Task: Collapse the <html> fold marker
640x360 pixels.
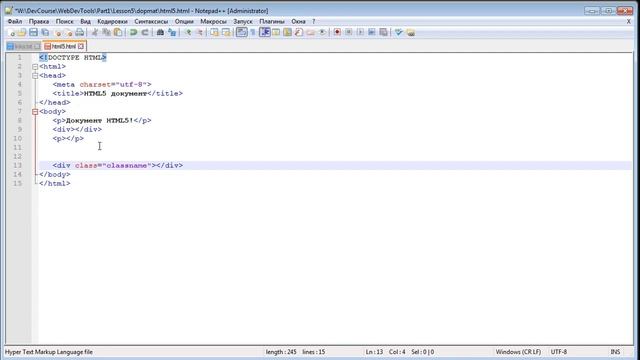Action: point(35,67)
